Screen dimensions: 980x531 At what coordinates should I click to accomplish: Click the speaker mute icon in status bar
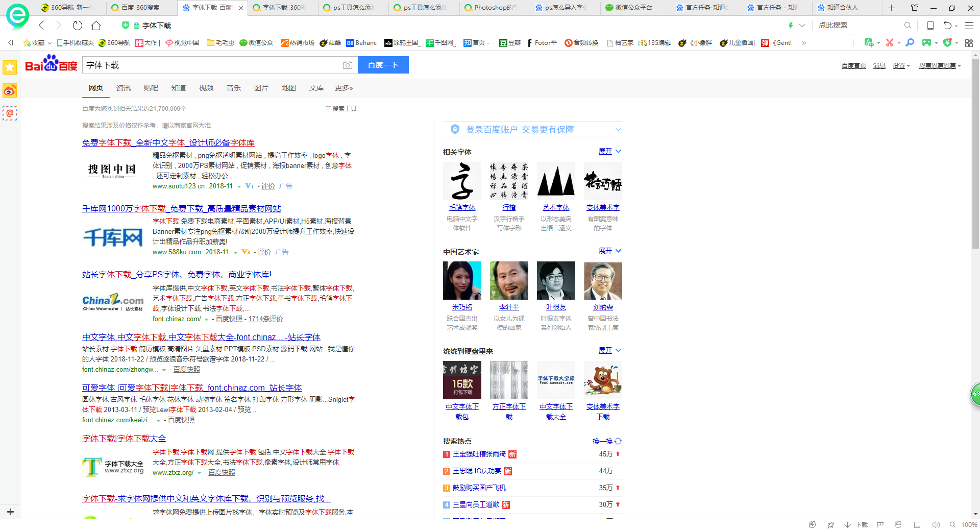click(936, 525)
